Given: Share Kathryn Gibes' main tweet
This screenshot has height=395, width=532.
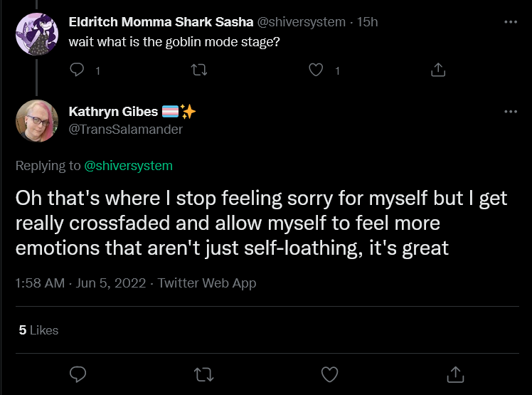Looking at the screenshot, I should pyautogui.click(x=455, y=374).
